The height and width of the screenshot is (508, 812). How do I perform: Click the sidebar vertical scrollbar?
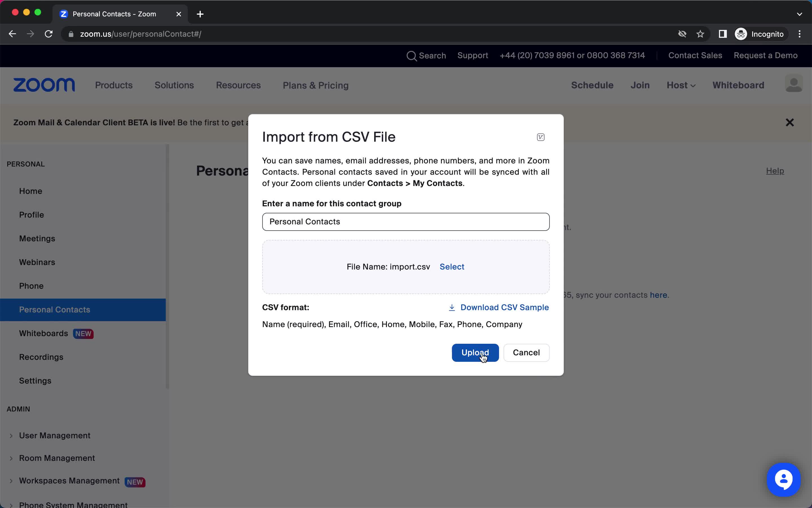(x=167, y=266)
